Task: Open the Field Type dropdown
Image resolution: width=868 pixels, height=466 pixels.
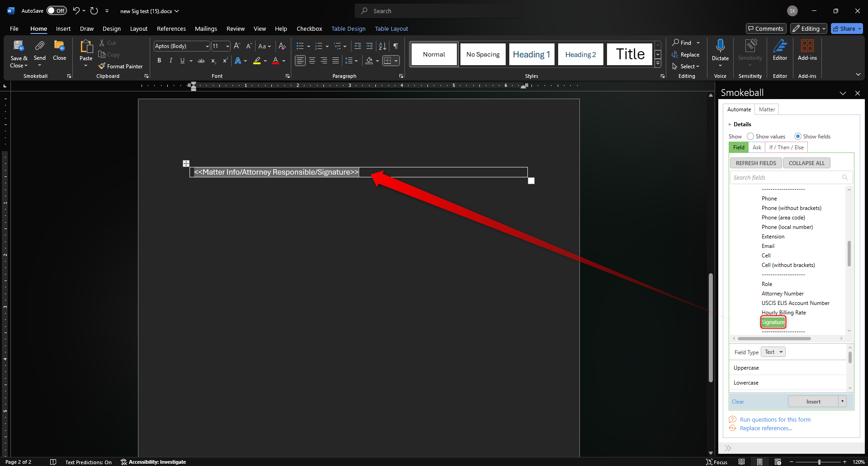Action: [773, 352]
